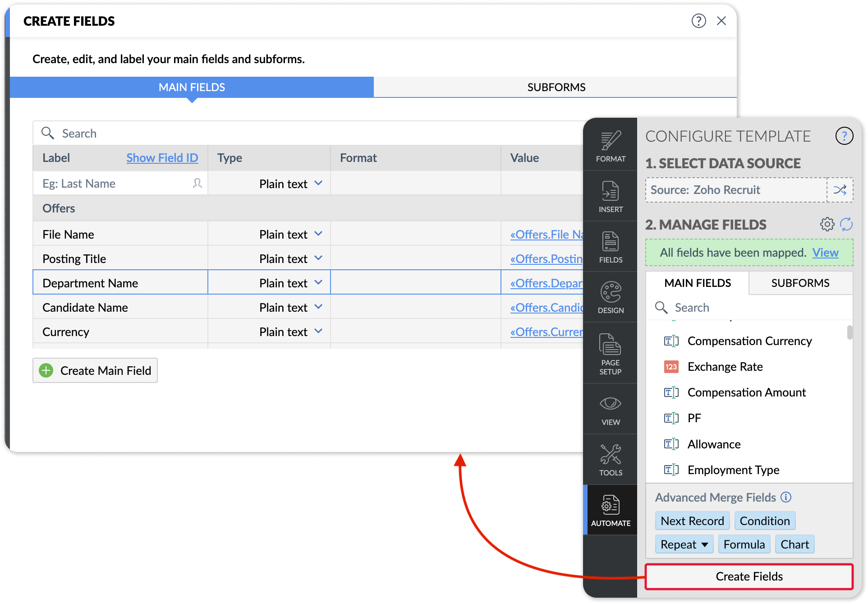Click the change data source shuffle icon

pos(840,190)
